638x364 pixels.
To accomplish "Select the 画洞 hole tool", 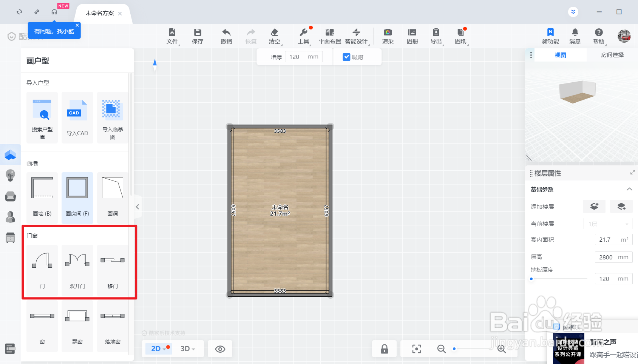I will point(113,198).
